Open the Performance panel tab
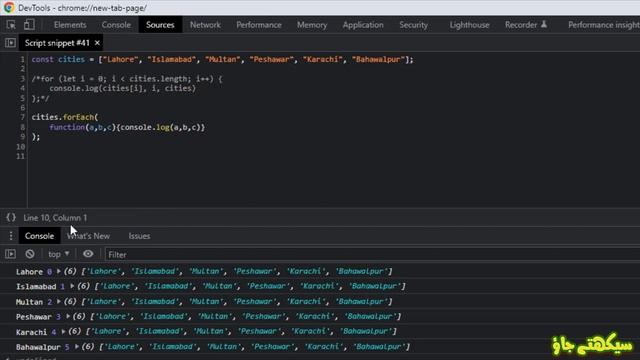The height and width of the screenshot is (360, 640). (x=259, y=25)
